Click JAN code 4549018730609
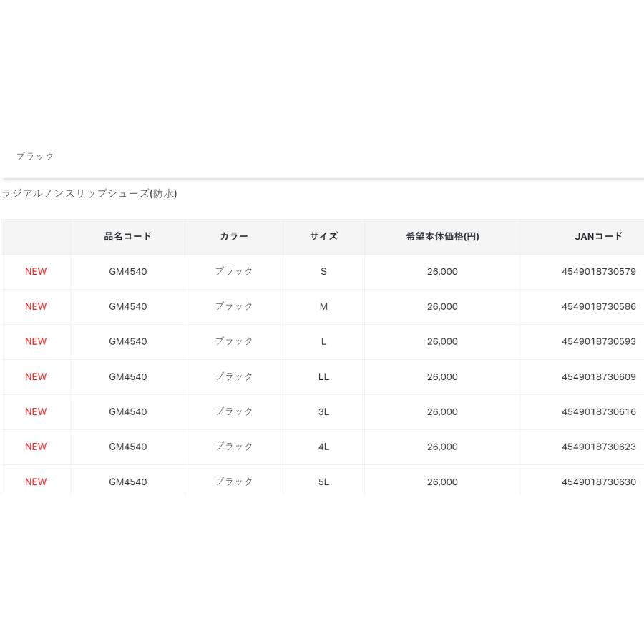 (x=598, y=376)
